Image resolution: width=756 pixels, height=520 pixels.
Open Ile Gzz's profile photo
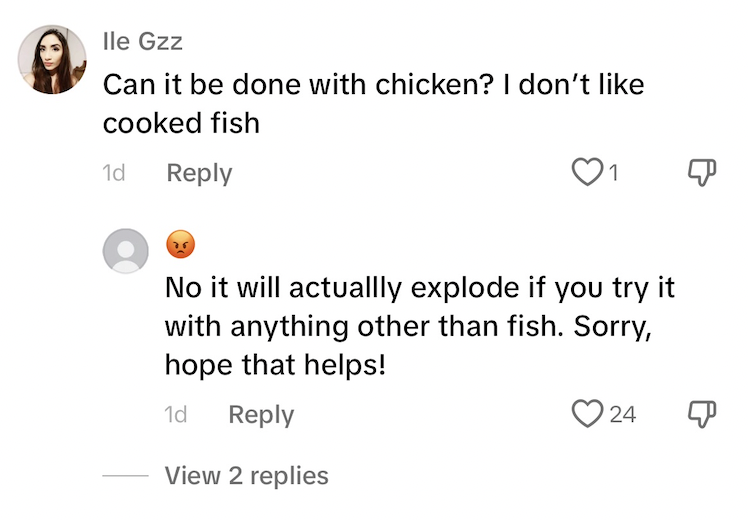pos(52,60)
